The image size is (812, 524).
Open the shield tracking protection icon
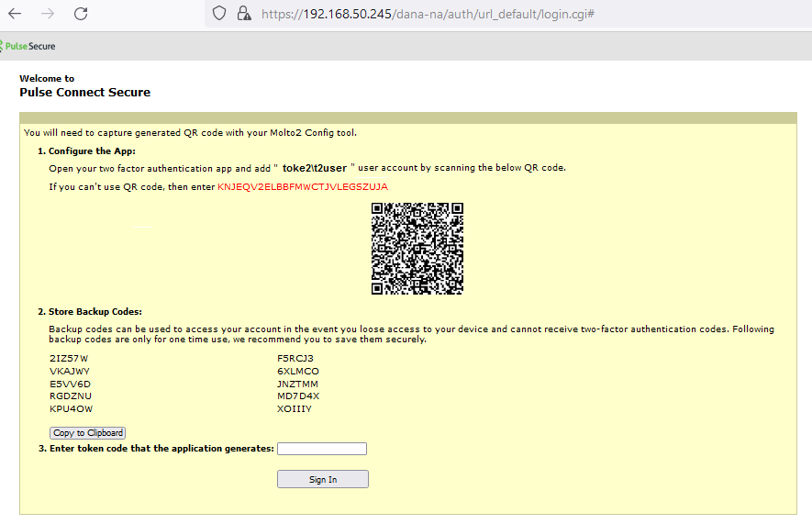(219, 14)
